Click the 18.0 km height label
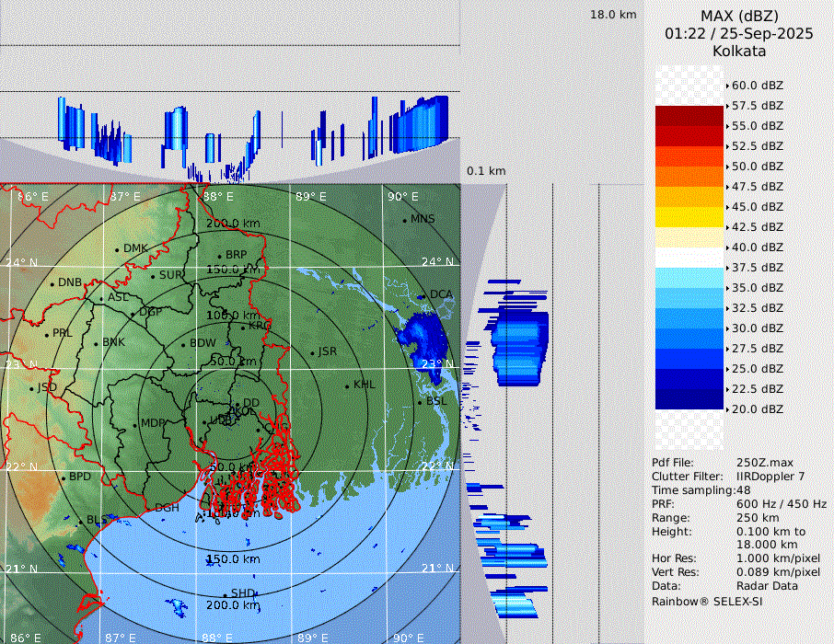The width and height of the screenshot is (834, 644). [x=613, y=15]
